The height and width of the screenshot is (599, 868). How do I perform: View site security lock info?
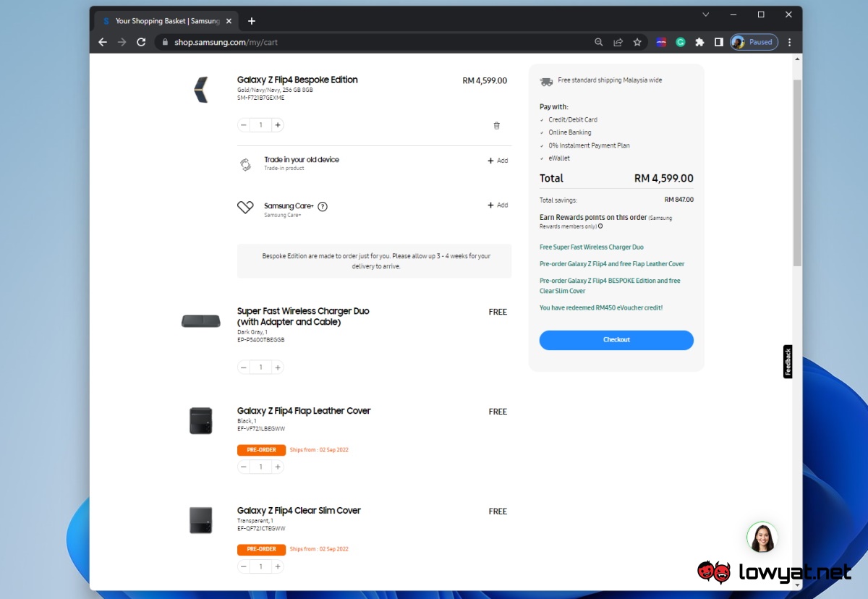click(x=165, y=42)
